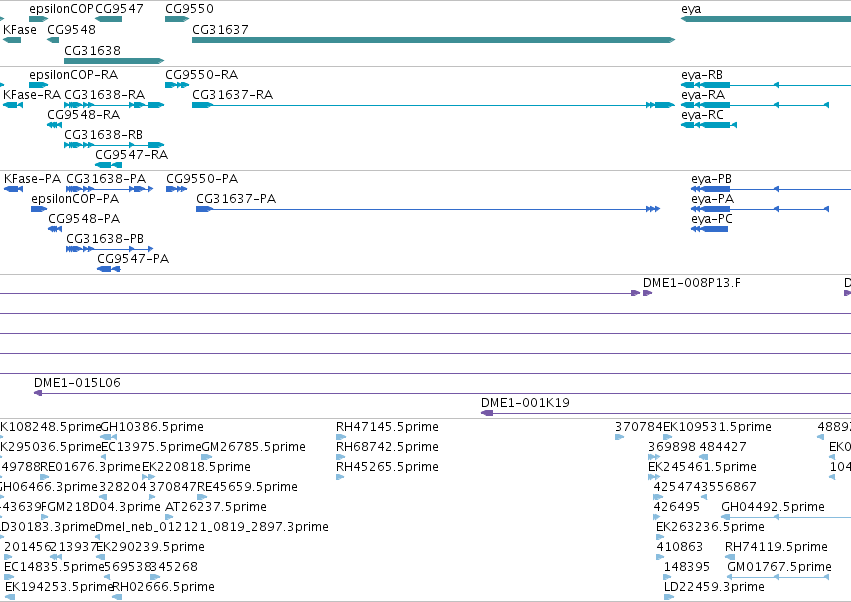The image size is (851, 602).
Task: Click the CG9550-PA protein glyph
Action: 176,189
